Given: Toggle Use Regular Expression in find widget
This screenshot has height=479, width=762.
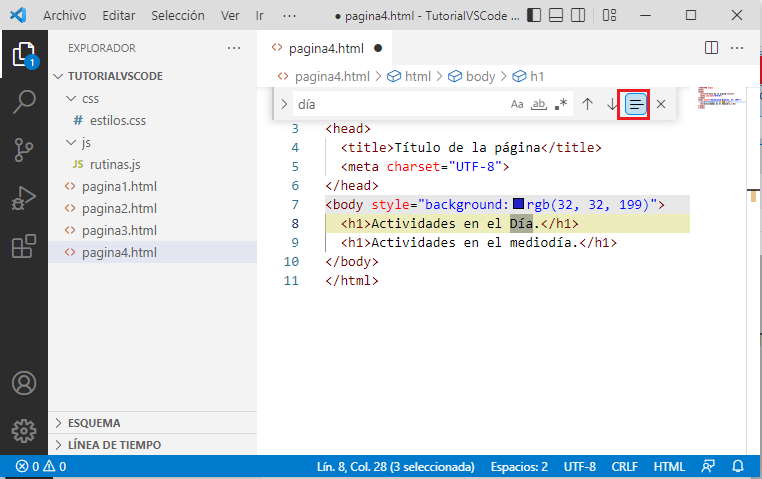Looking at the screenshot, I should click(561, 104).
